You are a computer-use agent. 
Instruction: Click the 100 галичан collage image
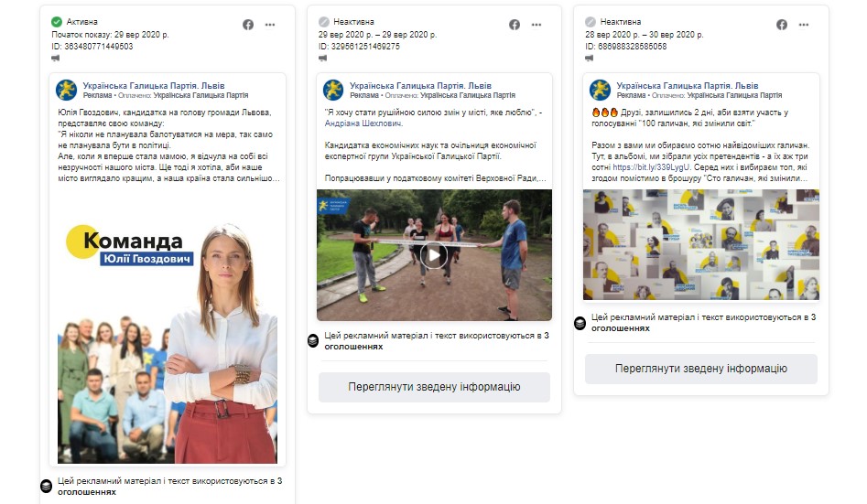700,244
